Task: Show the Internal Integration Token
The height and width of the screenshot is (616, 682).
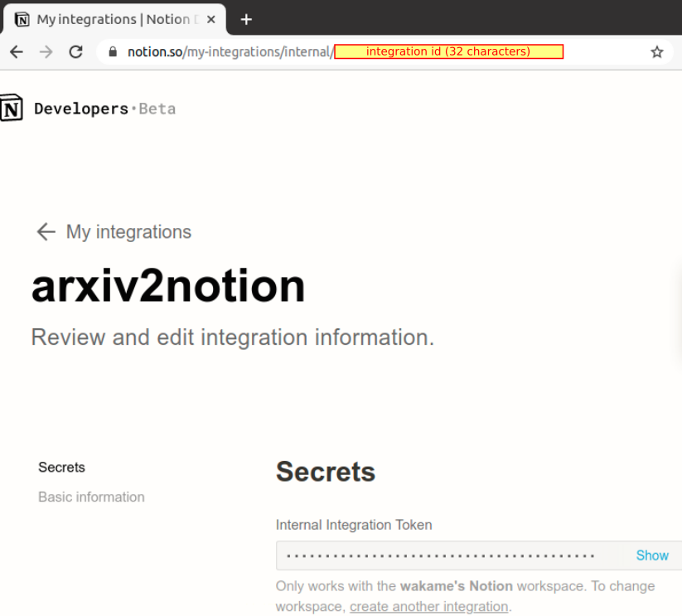Action: pos(652,555)
